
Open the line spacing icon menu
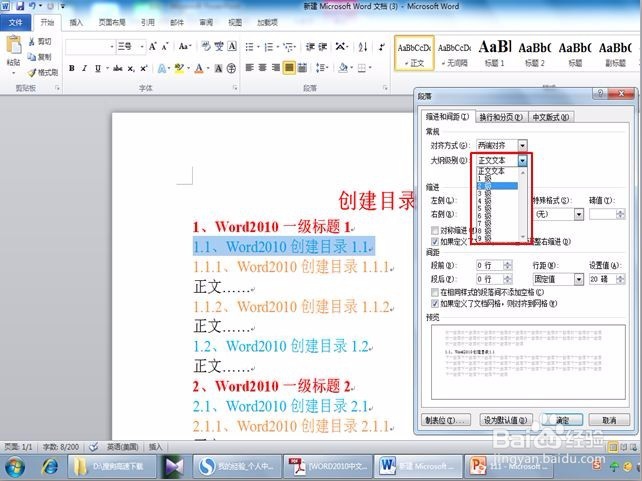tap(322, 68)
